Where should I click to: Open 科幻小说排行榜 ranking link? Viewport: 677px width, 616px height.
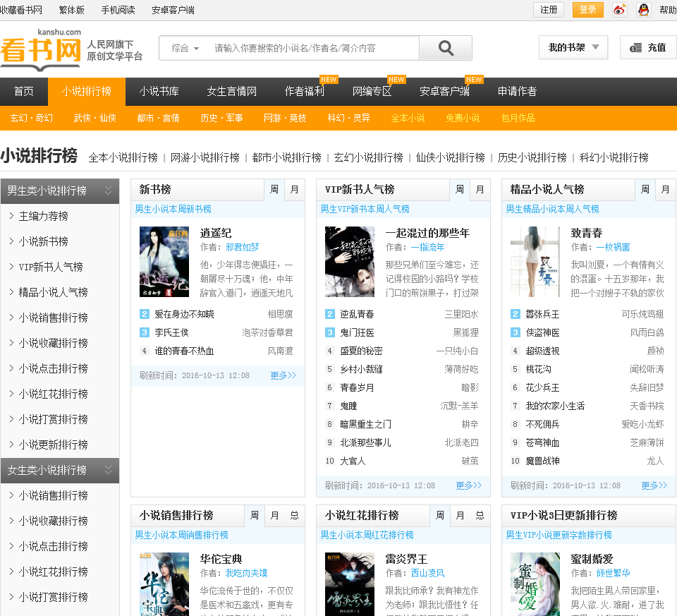[614, 157]
